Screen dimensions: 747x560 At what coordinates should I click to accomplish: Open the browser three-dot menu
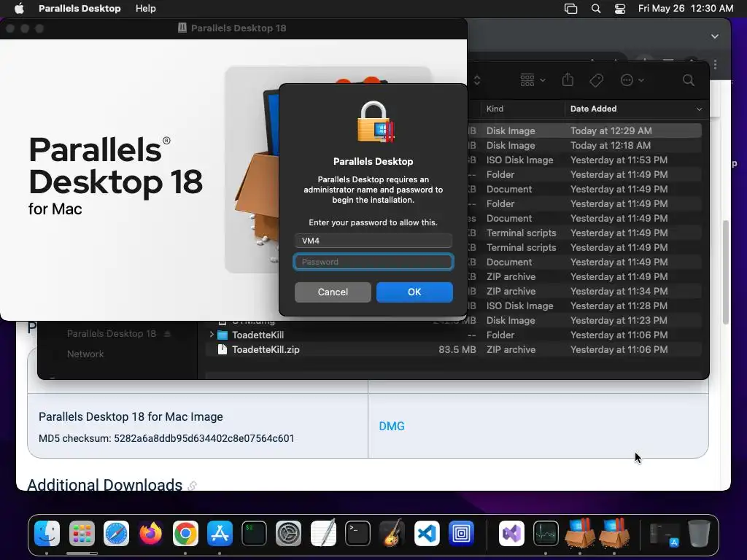[715, 64]
